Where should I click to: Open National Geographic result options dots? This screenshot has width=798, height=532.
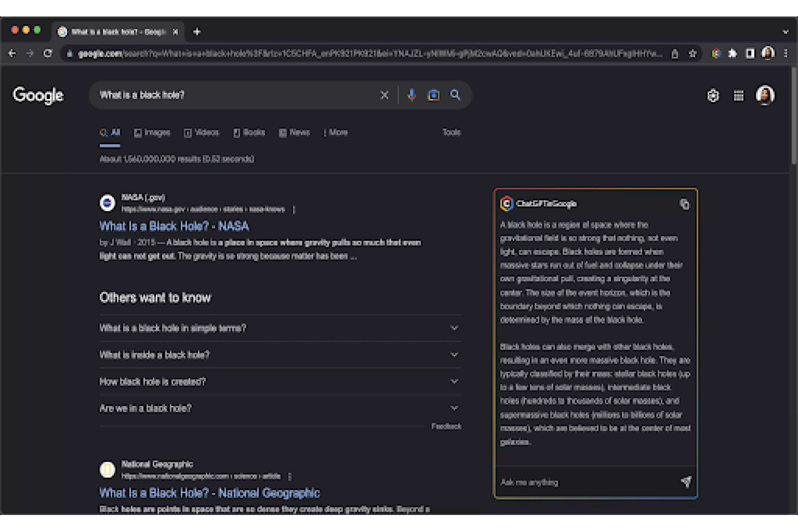(289, 477)
